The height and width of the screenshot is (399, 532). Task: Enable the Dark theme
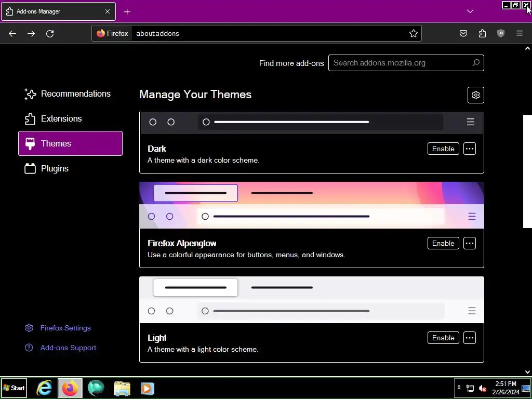pos(443,149)
